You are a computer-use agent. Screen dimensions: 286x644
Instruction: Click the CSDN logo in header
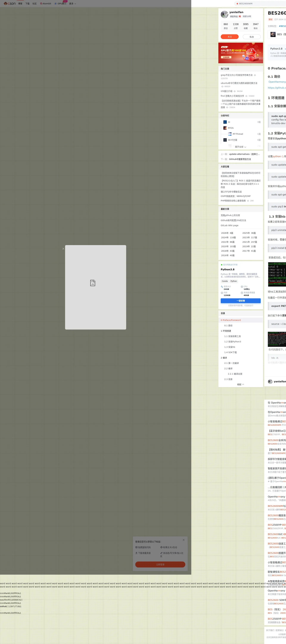[10, 3]
